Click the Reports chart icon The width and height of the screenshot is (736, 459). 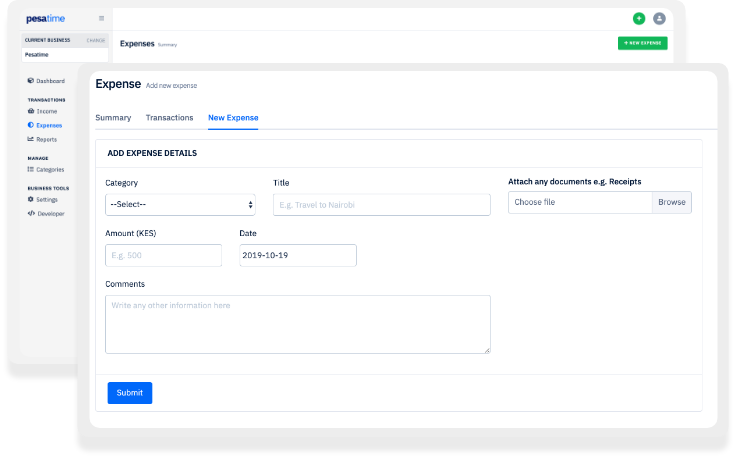(31, 139)
